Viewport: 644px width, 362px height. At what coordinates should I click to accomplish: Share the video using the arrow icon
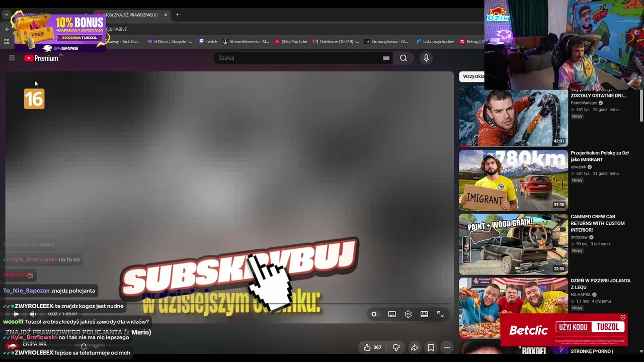[415, 347]
